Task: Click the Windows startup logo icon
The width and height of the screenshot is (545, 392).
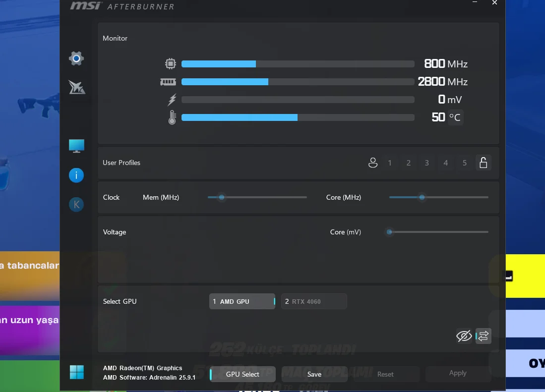Action: click(76, 372)
